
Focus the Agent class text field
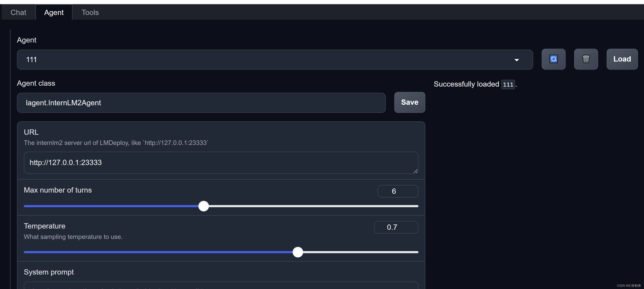pyautogui.click(x=201, y=103)
